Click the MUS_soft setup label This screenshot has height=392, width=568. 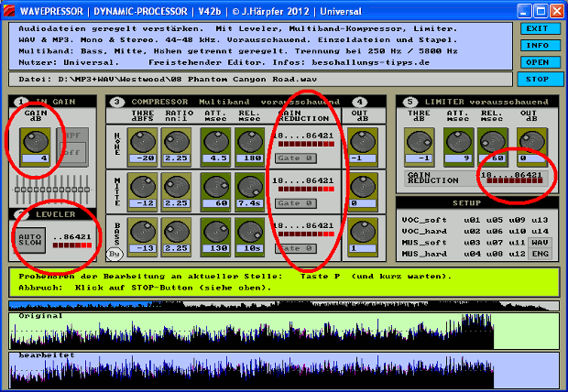tap(424, 243)
